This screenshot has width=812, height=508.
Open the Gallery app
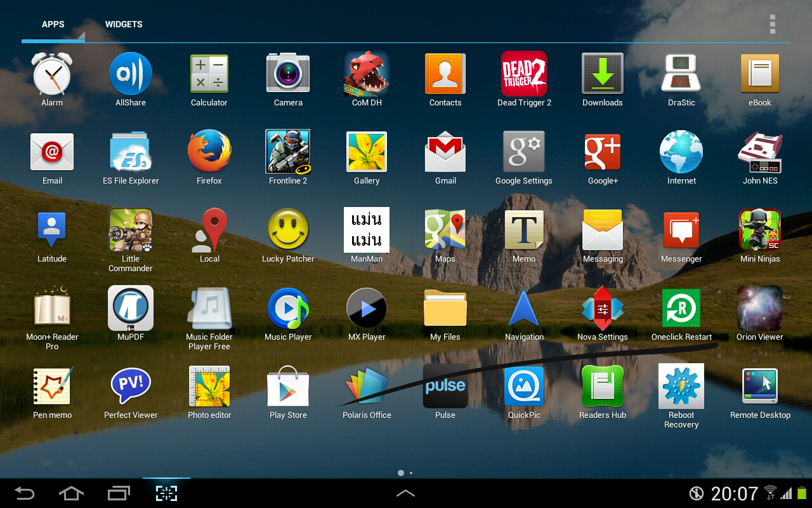coord(367,152)
